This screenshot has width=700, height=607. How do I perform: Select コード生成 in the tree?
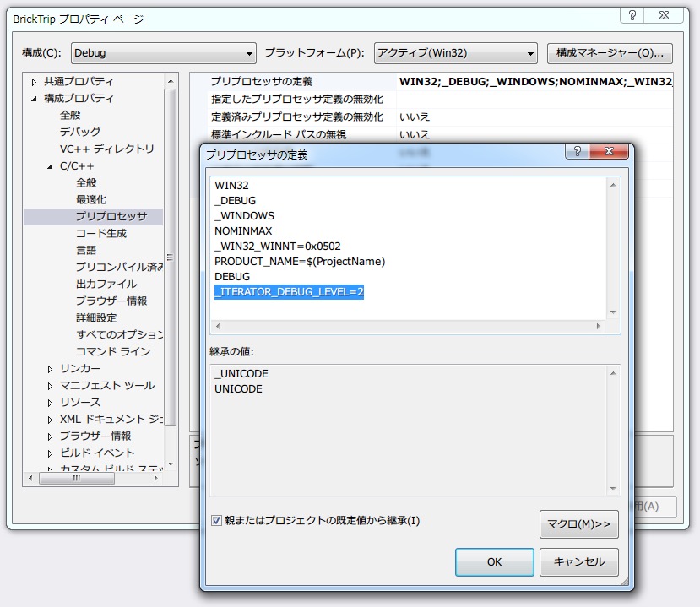coord(101,233)
